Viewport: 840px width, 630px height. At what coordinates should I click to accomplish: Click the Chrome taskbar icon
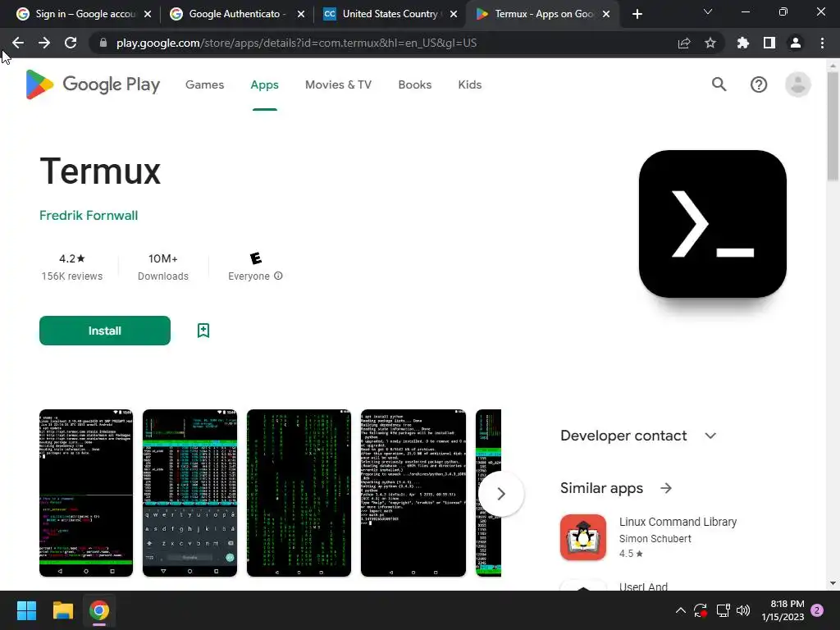tap(99, 610)
